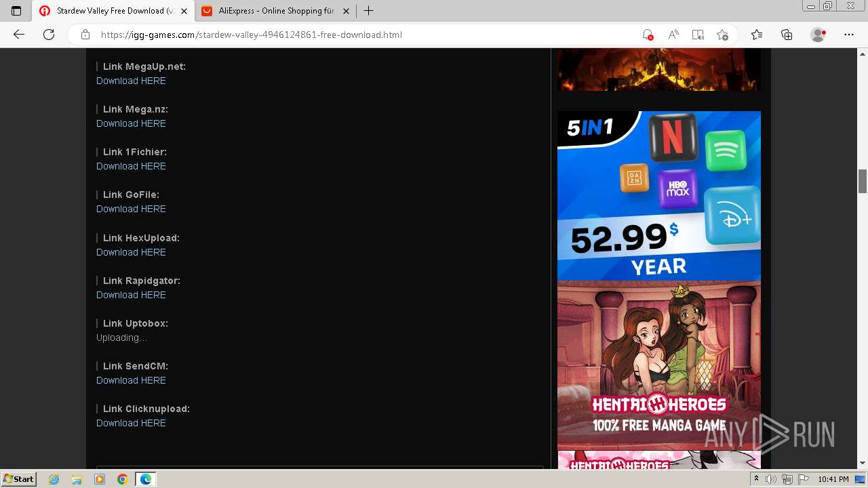Select the 'Link HexUpload:' heading

141,238
